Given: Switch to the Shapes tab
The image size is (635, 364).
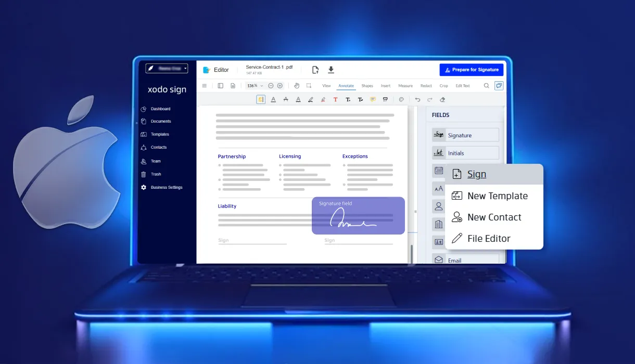Looking at the screenshot, I should 367,86.
